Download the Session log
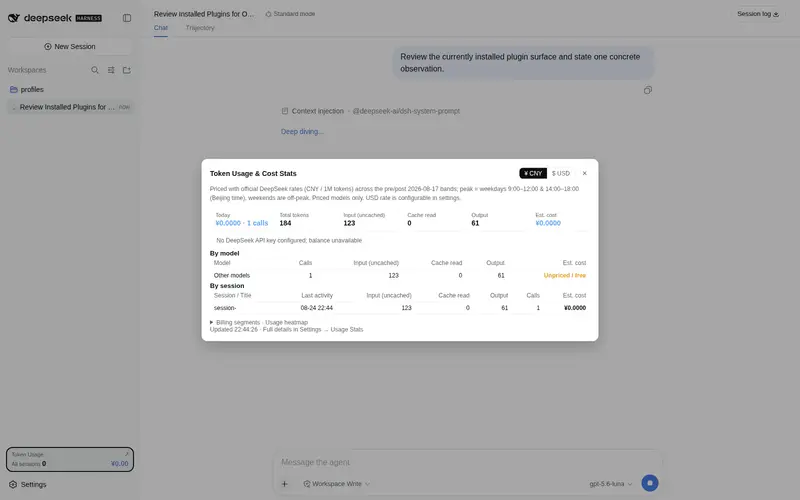This screenshot has width=800, height=500. [758, 14]
